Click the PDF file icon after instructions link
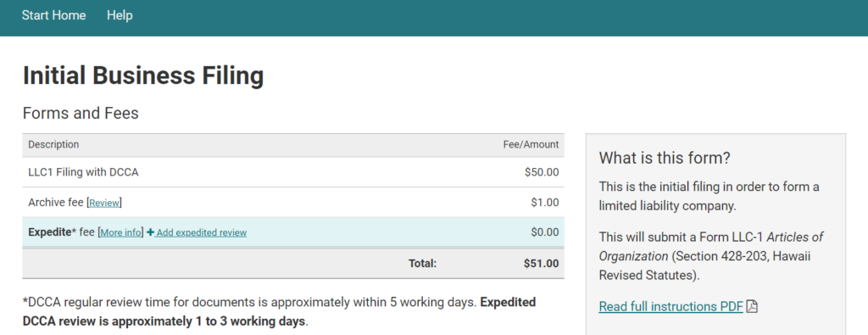This screenshot has width=868, height=335. 752,306
